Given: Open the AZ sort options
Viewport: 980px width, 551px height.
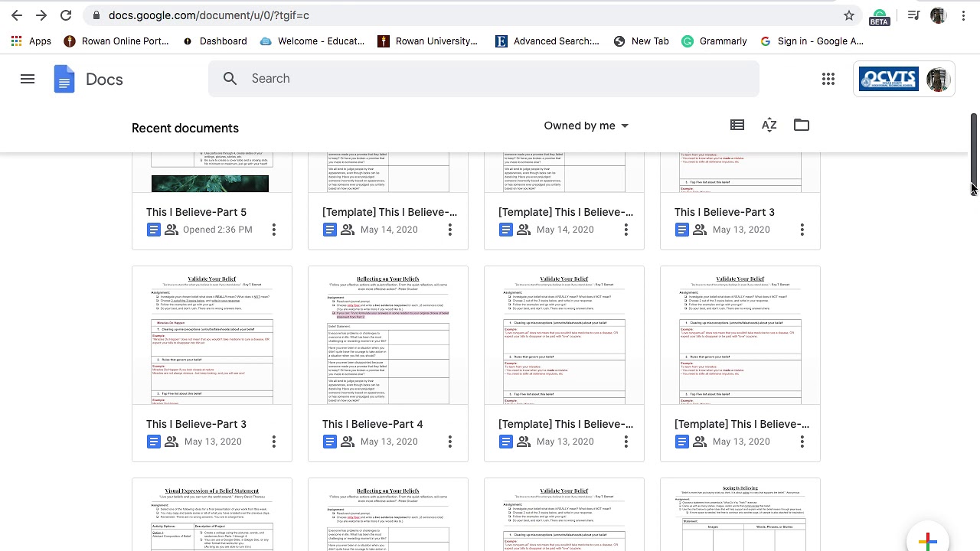Looking at the screenshot, I should tap(769, 125).
